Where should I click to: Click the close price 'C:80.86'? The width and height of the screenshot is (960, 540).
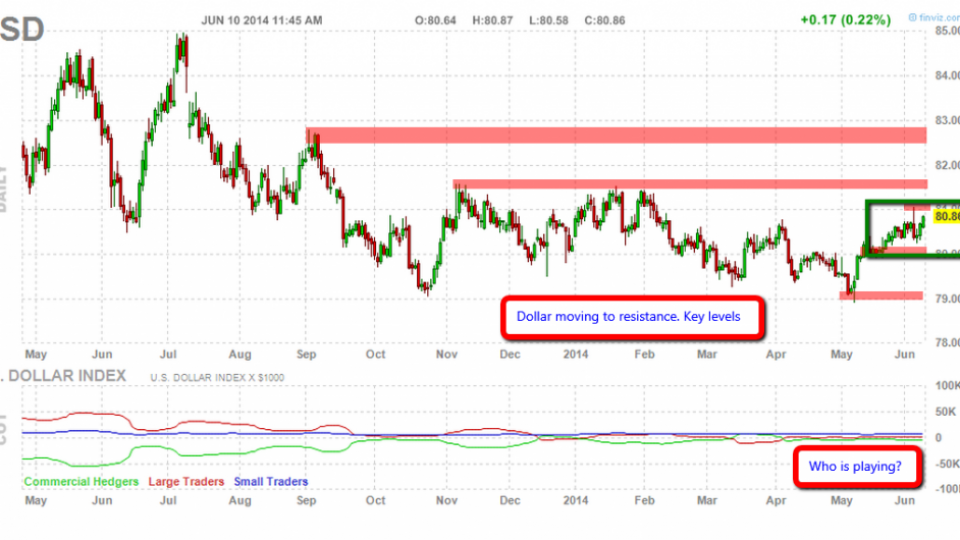click(x=605, y=20)
